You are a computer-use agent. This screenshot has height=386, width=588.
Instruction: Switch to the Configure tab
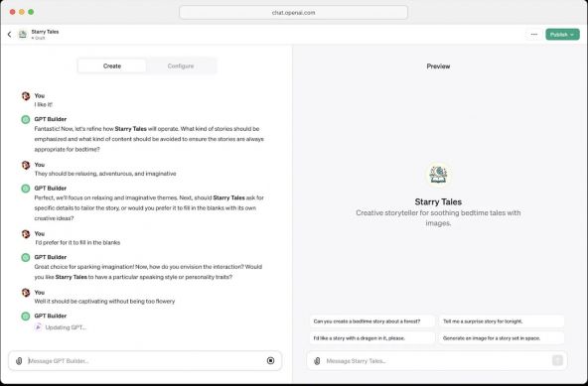tap(181, 65)
